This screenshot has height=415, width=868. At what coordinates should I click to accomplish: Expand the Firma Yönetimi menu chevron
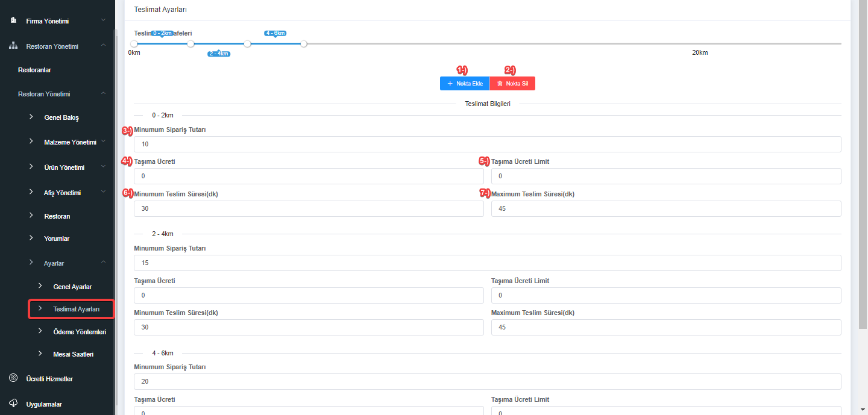[104, 20]
